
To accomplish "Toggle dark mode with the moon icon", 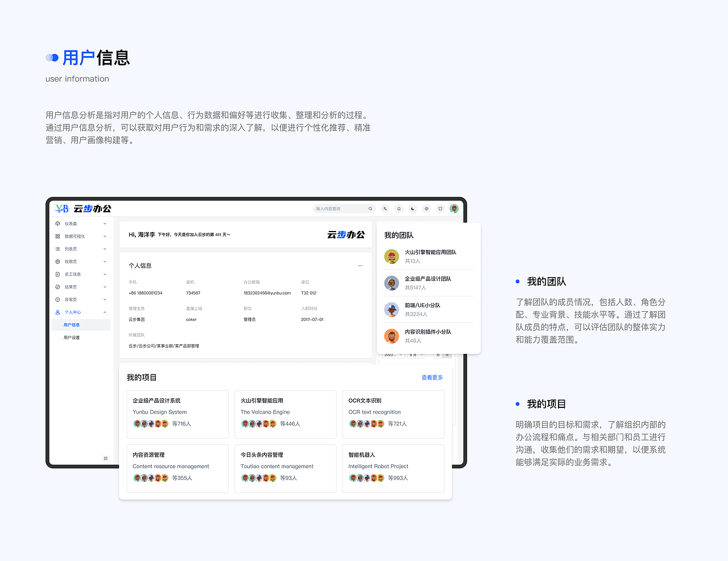I will coord(413,209).
